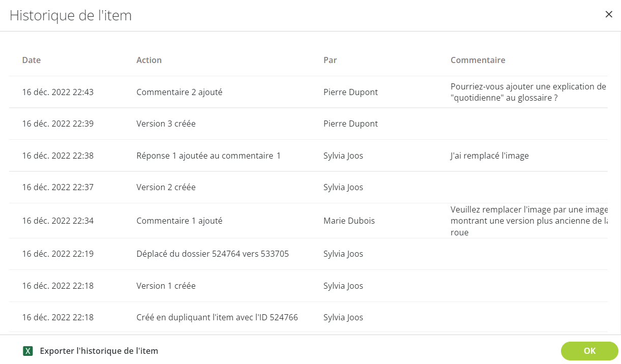621x364 pixels.
Task: Click the Version 2 créée row
Action: click(x=308, y=187)
